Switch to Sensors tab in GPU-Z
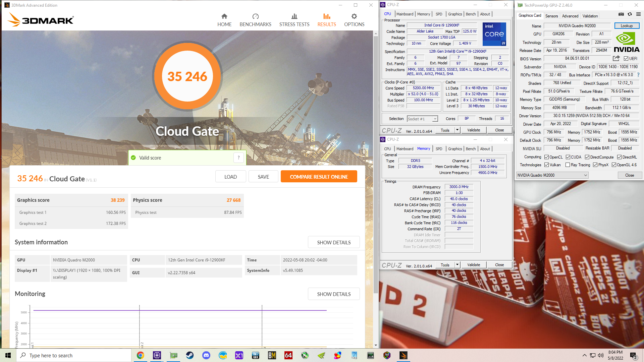 coord(551,16)
